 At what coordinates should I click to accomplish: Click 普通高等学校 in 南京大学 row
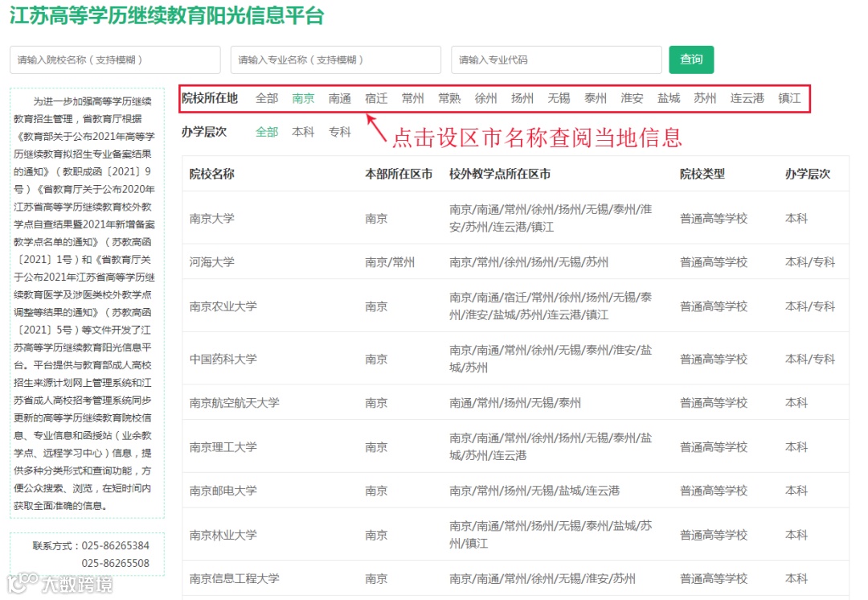pyautogui.click(x=714, y=218)
